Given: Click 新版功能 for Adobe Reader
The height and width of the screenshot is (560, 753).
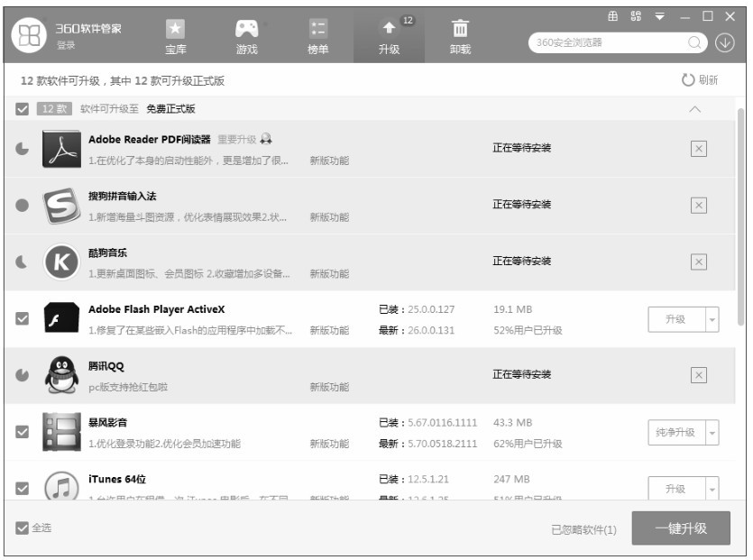Looking at the screenshot, I should click(x=329, y=161).
